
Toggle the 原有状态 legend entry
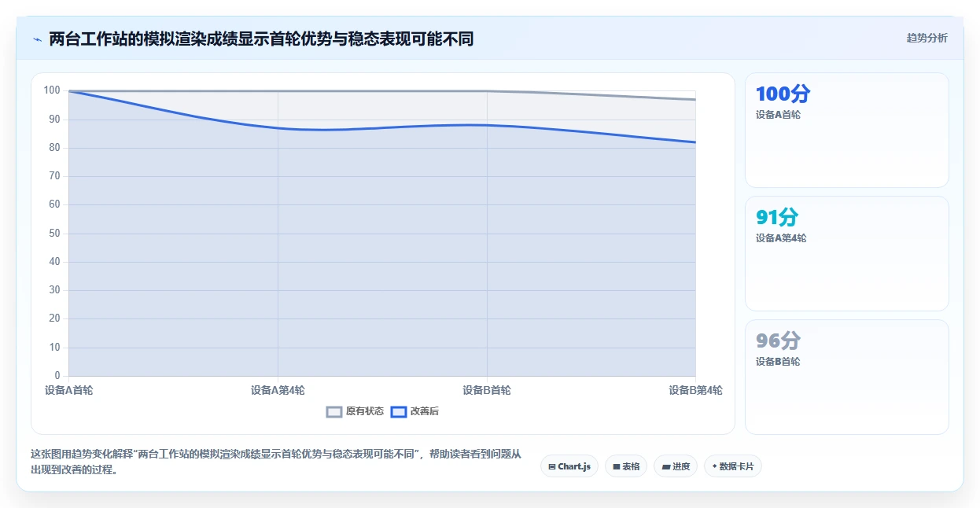[x=355, y=411]
